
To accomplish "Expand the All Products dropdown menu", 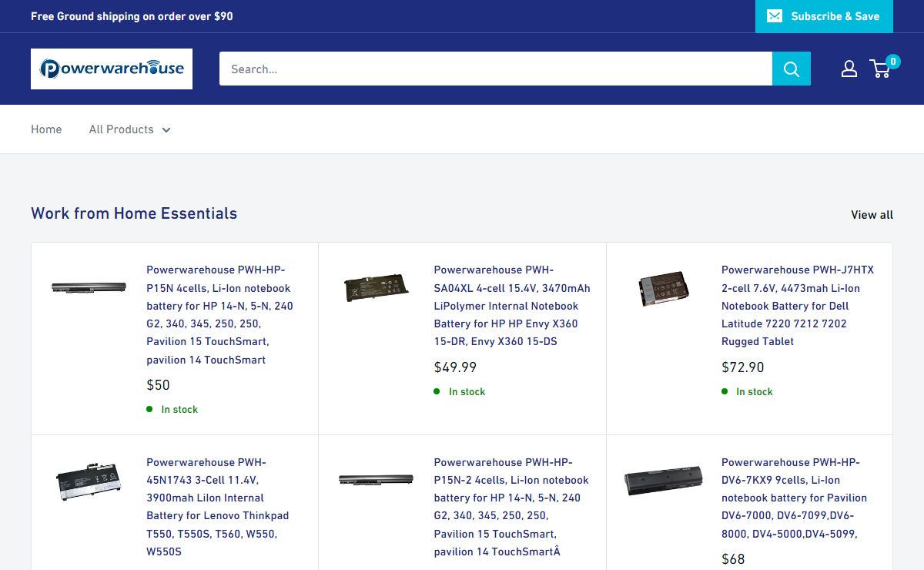I will pyautogui.click(x=129, y=129).
